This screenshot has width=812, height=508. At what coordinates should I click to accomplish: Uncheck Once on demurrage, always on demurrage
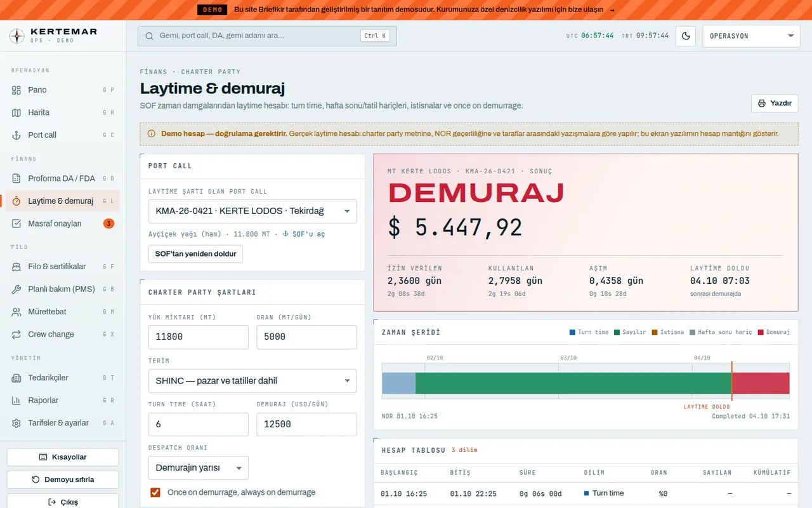click(x=155, y=492)
